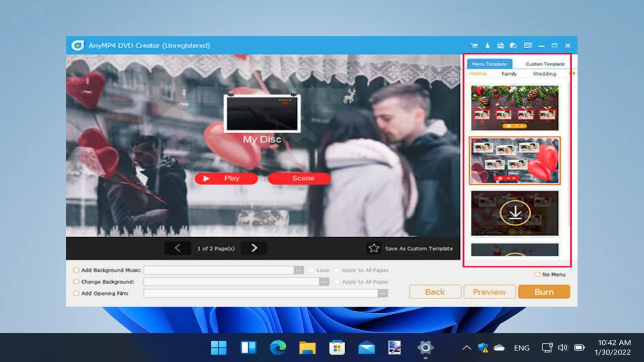Launch Microsoft Edge from the taskbar
This screenshot has width=644, height=362.
coord(278,347)
